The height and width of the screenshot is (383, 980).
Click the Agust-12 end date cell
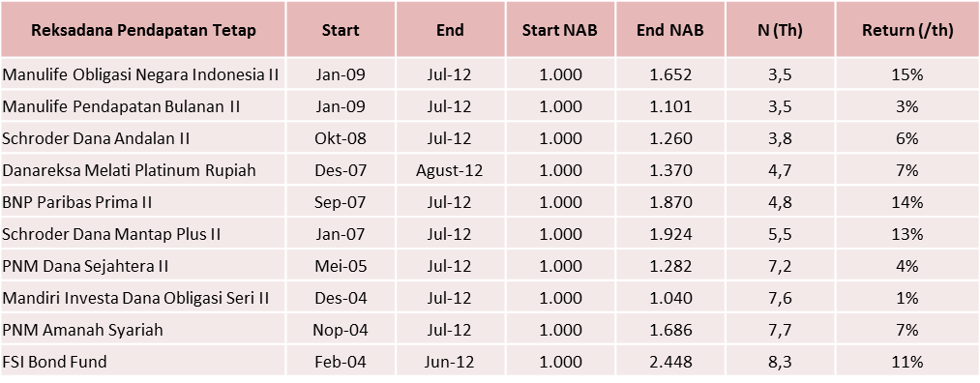(450, 170)
